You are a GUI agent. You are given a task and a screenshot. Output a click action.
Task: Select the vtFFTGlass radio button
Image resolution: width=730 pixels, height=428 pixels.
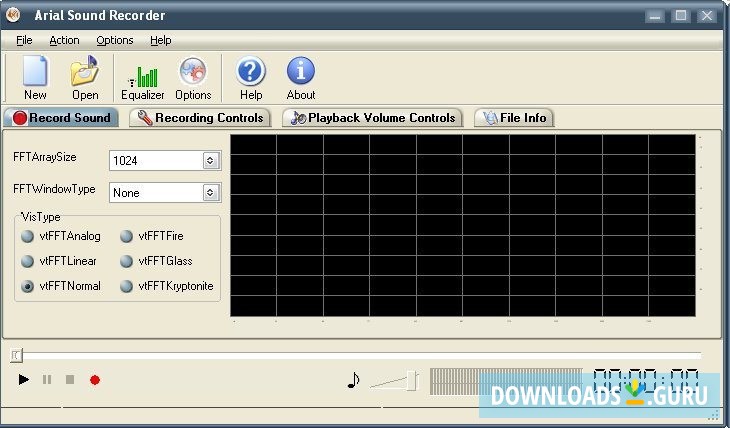127,261
